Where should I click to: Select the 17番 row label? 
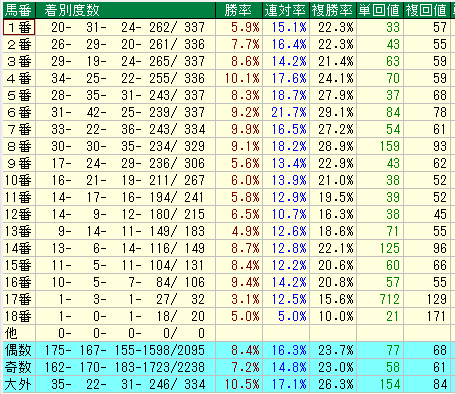(x=19, y=299)
